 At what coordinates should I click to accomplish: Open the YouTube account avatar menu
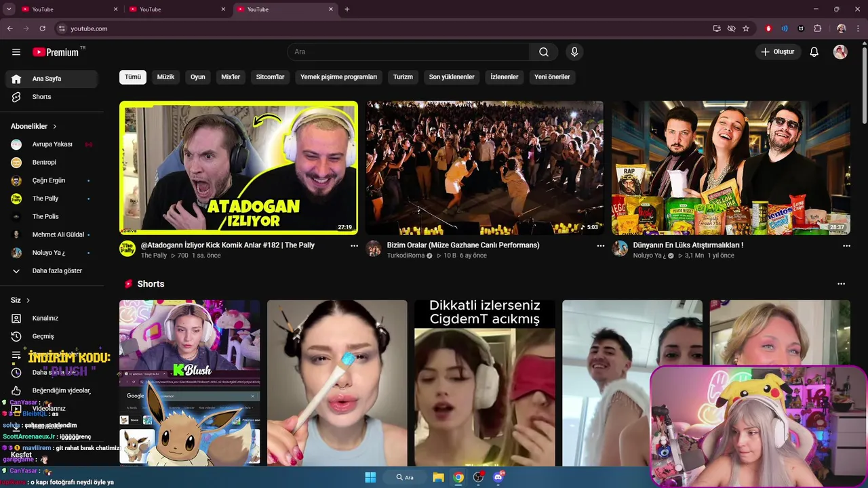pos(840,52)
